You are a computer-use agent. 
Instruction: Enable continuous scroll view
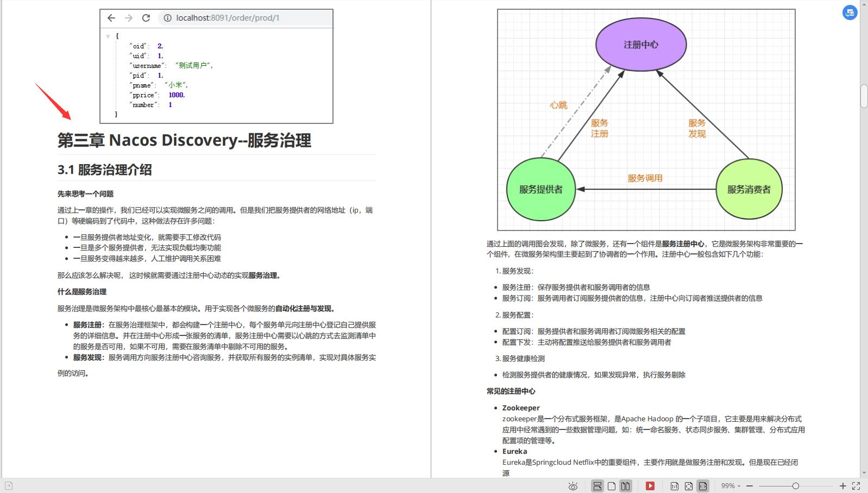(x=597, y=486)
